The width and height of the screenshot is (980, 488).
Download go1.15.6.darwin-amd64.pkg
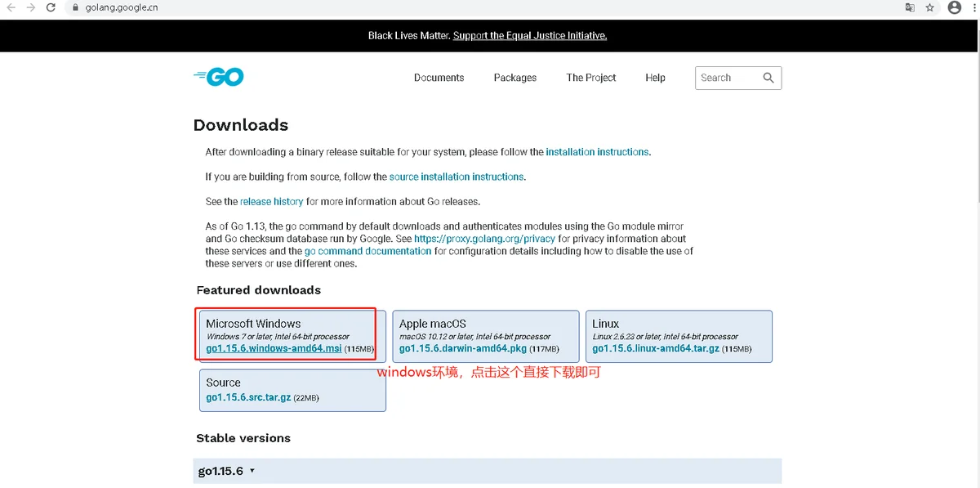coord(463,349)
